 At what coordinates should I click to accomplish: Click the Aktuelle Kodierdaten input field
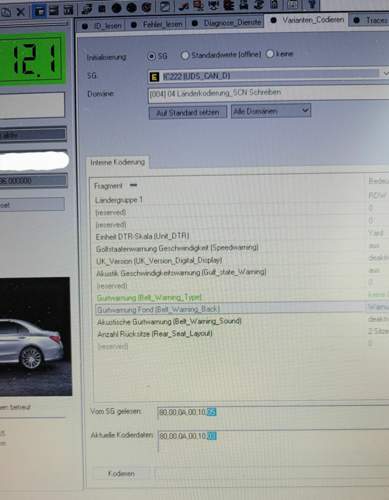(273, 439)
